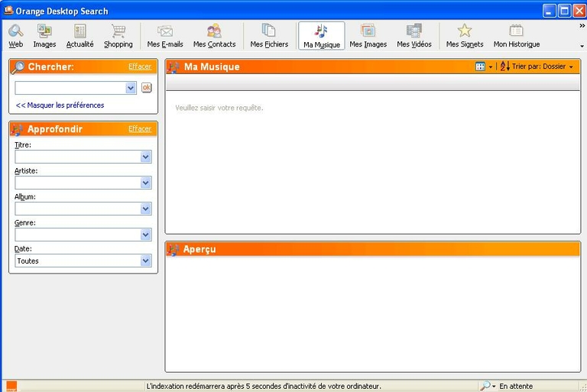This screenshot has width=587, height=392.
Task: Select the Images search icon
Action: 44,31
